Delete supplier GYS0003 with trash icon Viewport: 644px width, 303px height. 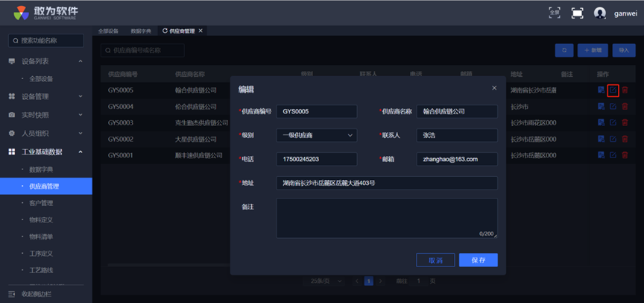click(625, 122)
